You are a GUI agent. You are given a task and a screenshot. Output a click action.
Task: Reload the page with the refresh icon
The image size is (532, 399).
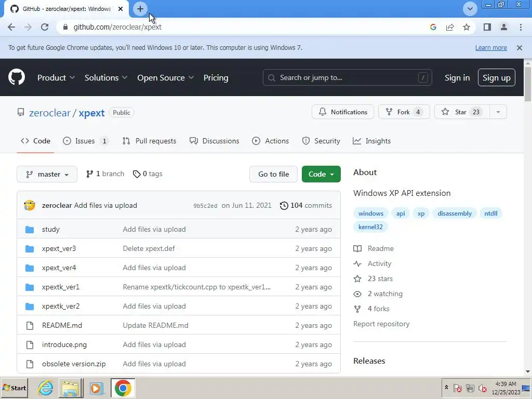click(x=45, y=27)
